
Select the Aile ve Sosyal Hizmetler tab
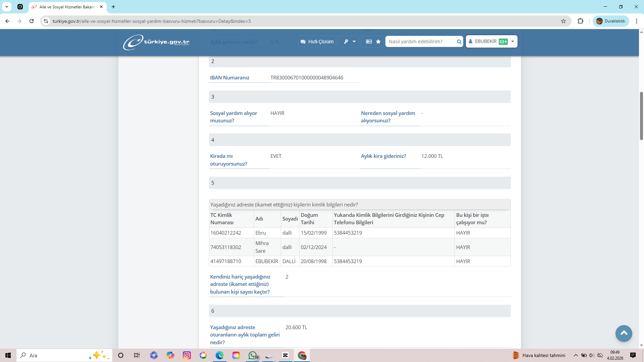pyautogui.click(x=67, y=7)
